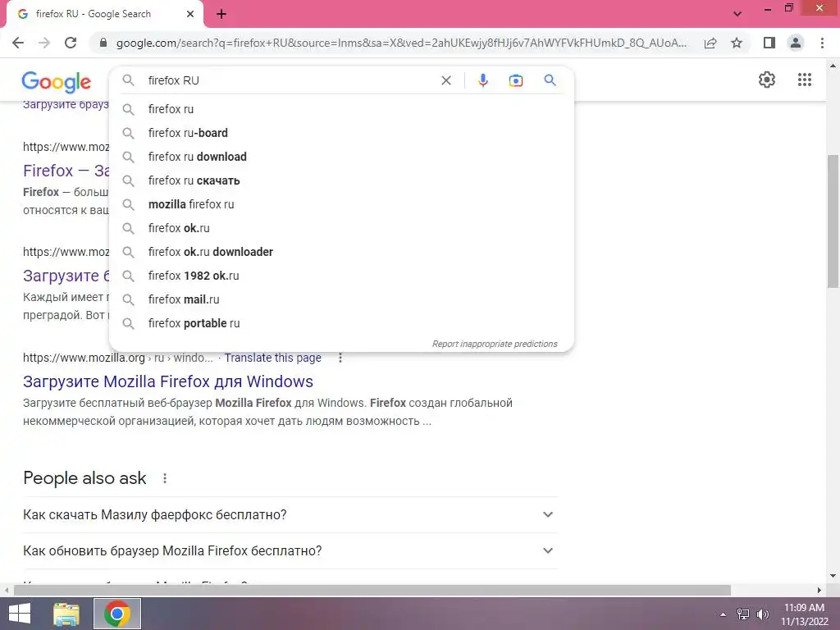
Task: Open a new browser tab
Action: point(221,14)
